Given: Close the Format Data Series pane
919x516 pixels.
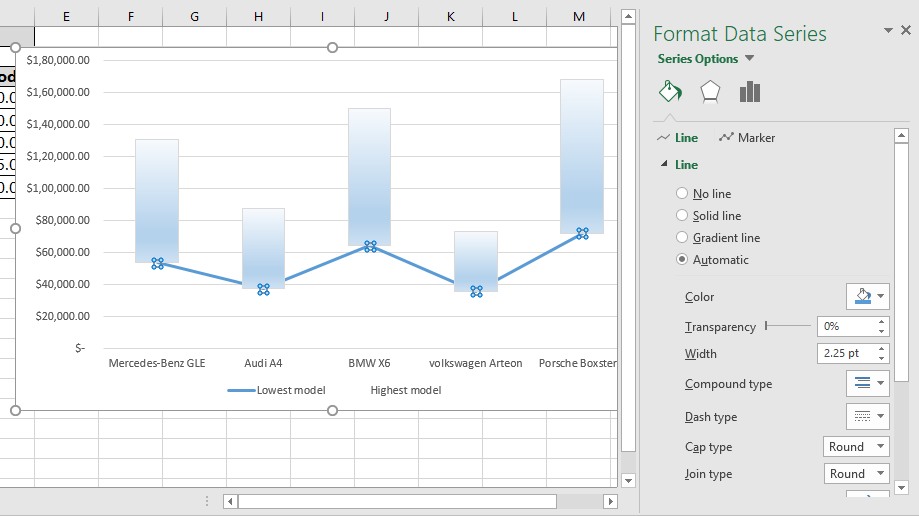Looking at the screenshot, I should (906, 30).
